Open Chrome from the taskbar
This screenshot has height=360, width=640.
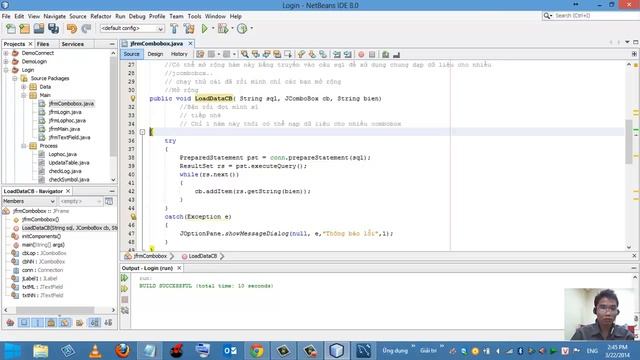pyautogui.click(x=257, y=351)
